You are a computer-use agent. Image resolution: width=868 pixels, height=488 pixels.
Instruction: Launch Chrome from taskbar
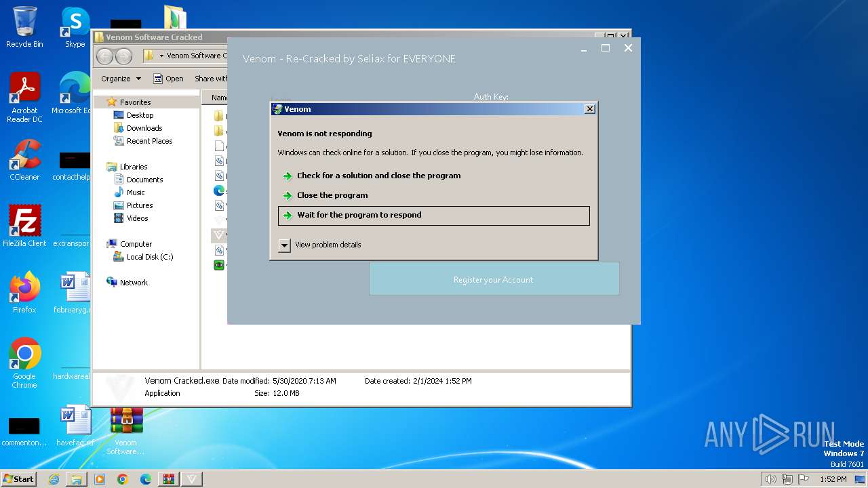[123, 479]
